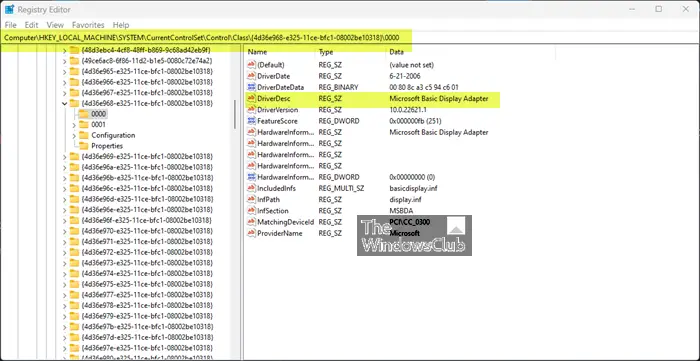The height and width of the screenshot is (361, 700).
Task: Click the "basicdisplay.inf" data value
Action: pyautogui.click(x=413, y=188)
